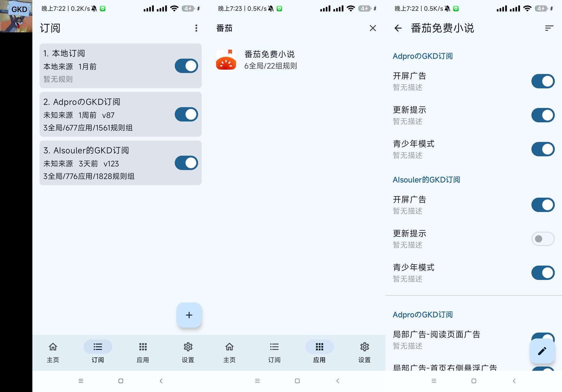562x392 pixels.
Task: Tap system home square below the 订阅 screen
Action: [121, 381]
